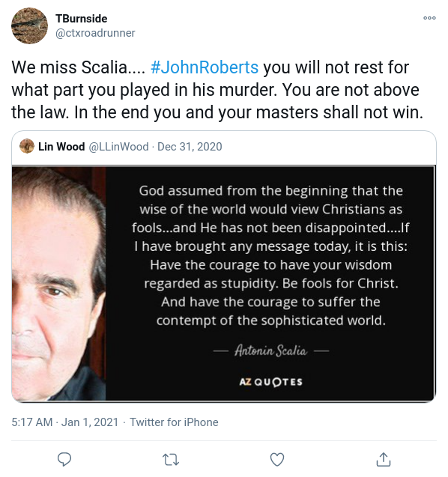This screenshot has height=477, width=448.
Task: Click the Lin Wood name in quoted tweet
Action: coord(61,147)
